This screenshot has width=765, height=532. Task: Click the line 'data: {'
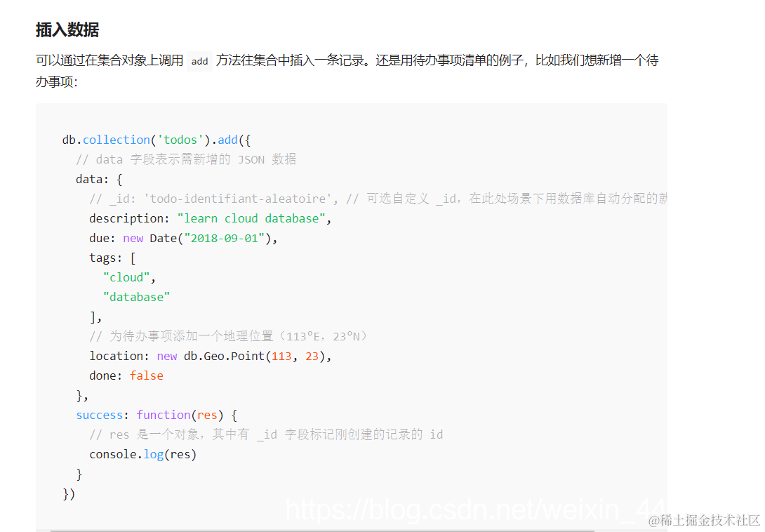(99, 179)
